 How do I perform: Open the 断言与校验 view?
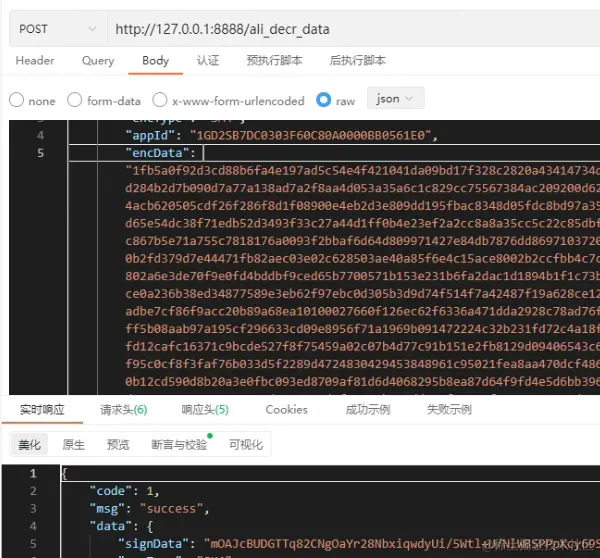pos(179,445)
